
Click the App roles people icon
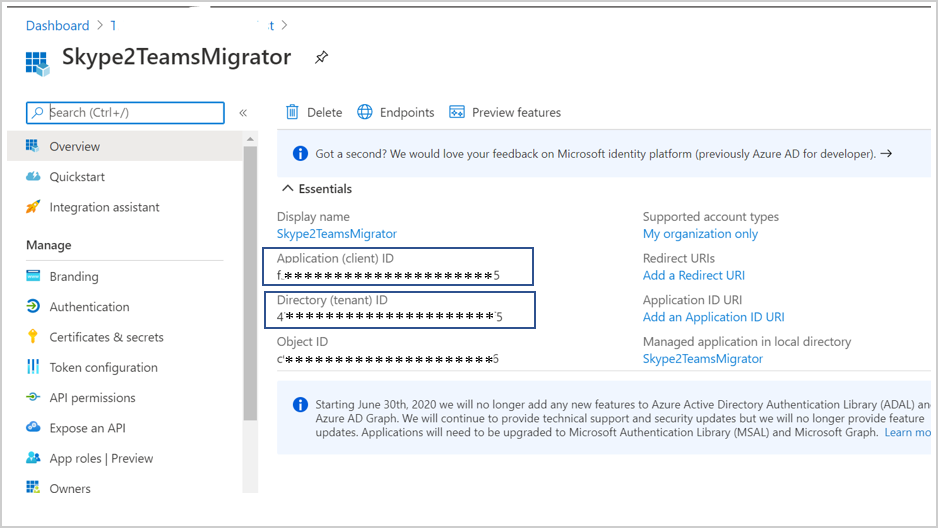tap(33, 457)
